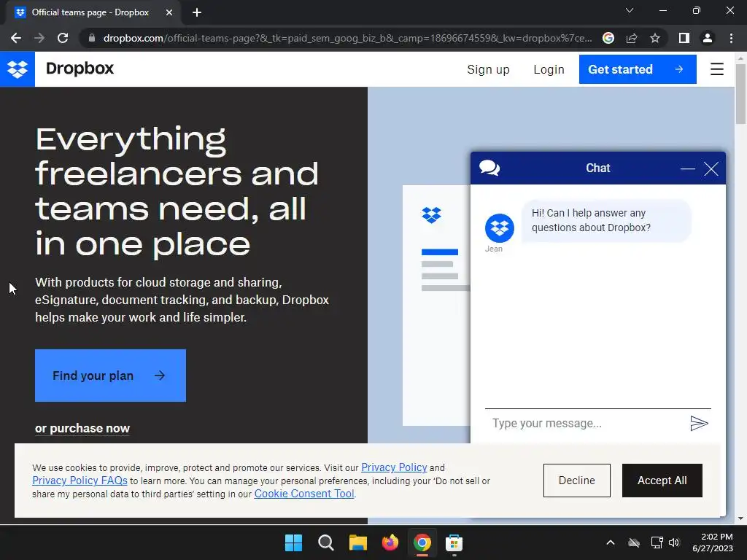Accept all cookies
The width and height of the screenshot is (747, 560).
(x=662, y=481)
